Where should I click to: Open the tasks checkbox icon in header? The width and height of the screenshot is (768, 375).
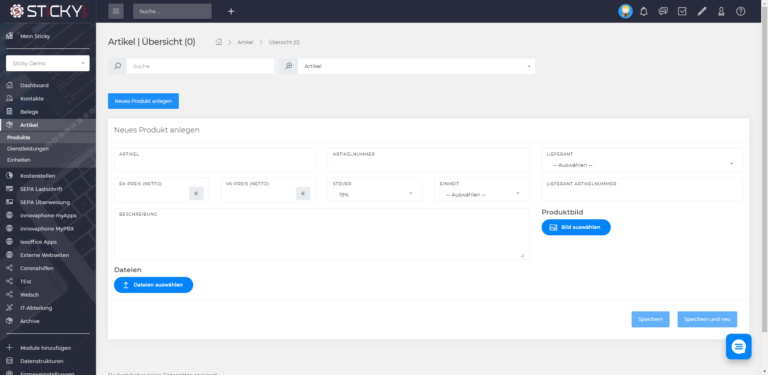click(682, 11)
